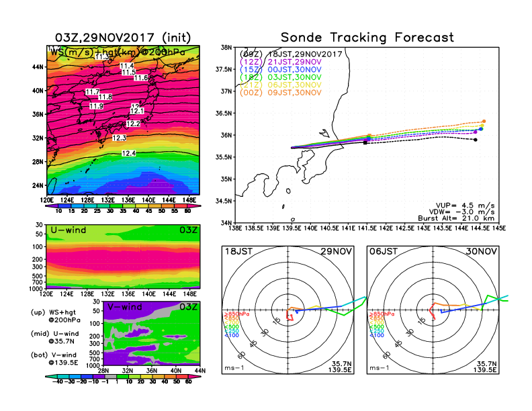Select blue legend entry "(15Z) 00JST,30NOV"
532x411 pixels.
pos(281,70)
